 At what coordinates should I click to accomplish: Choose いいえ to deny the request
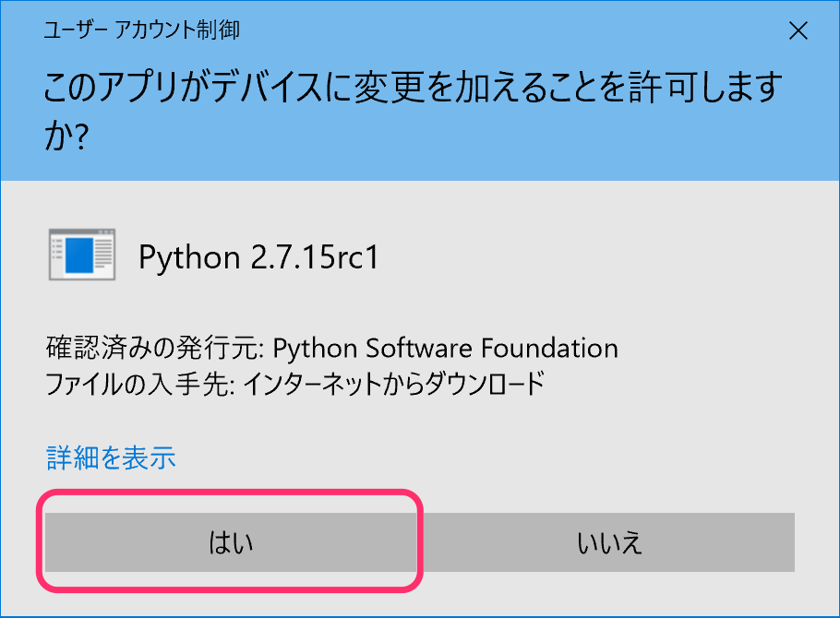(608, 542)
